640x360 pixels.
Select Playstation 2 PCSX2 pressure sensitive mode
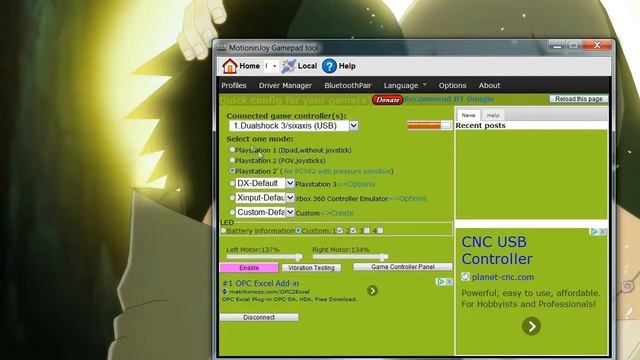(232, 171)
